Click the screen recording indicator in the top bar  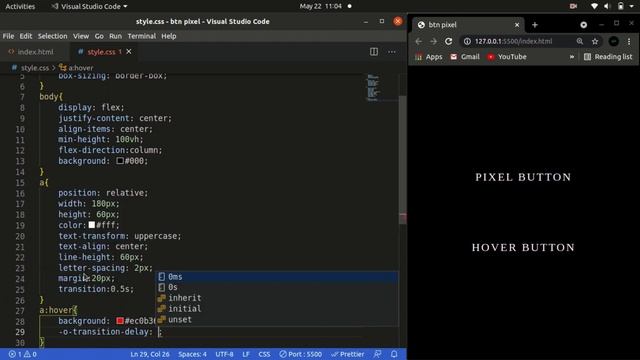click(573, 6)
